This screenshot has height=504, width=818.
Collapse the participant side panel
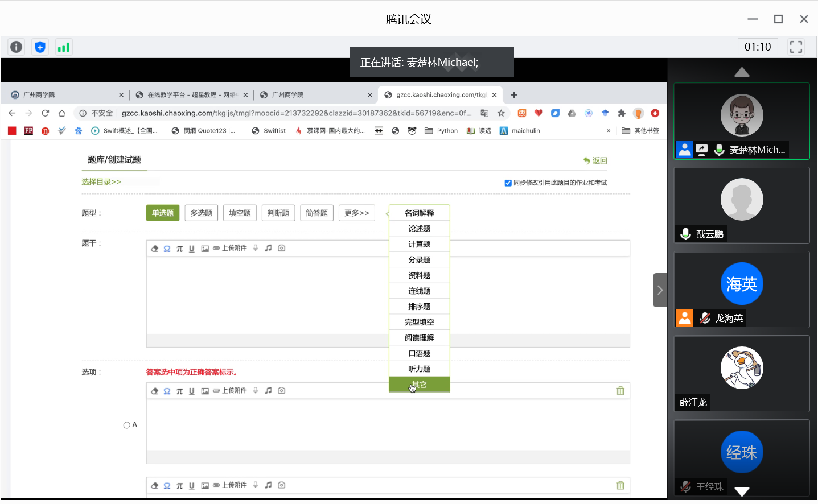coord(660,290)
